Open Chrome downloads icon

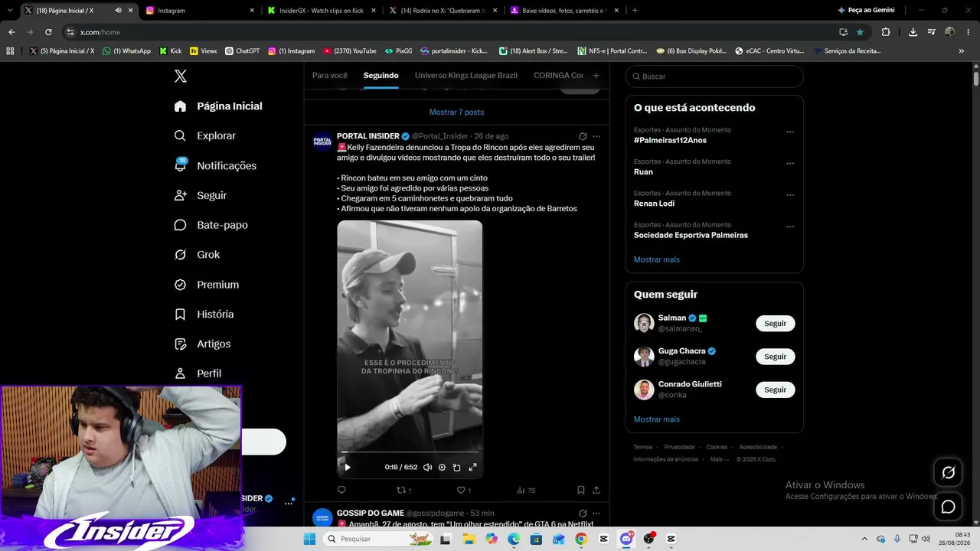tap(913, 32)
